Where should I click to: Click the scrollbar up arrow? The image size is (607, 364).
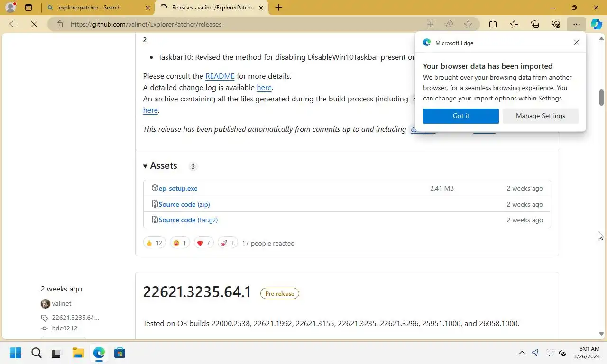coord(601,39)
